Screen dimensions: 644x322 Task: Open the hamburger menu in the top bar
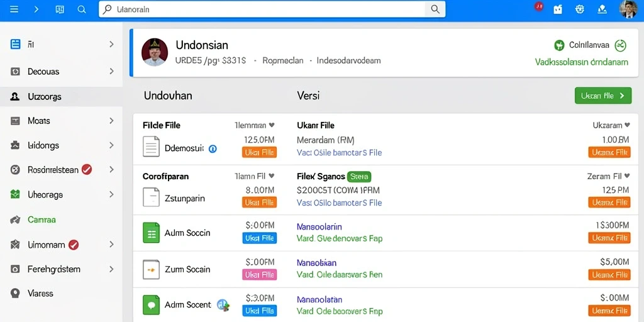click(14, 9)
